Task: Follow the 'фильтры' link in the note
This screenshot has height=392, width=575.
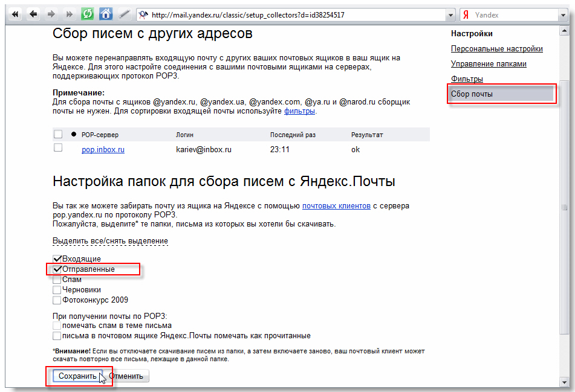Action: point(299,111)
